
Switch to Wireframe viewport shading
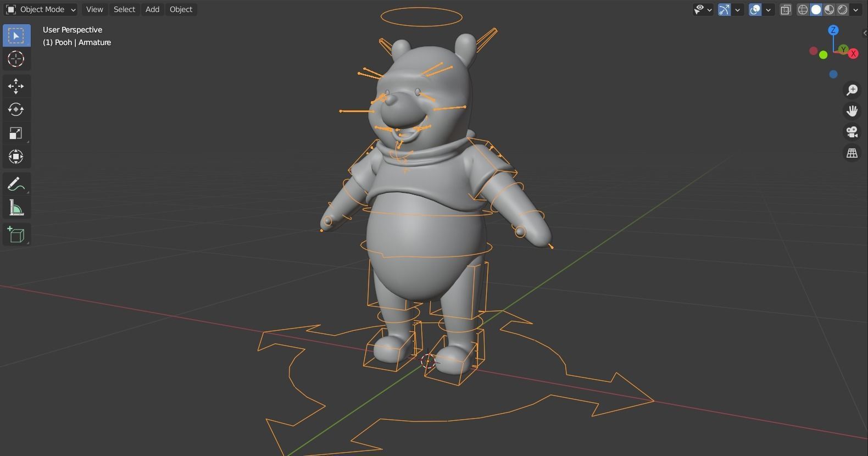click(803, 9)
